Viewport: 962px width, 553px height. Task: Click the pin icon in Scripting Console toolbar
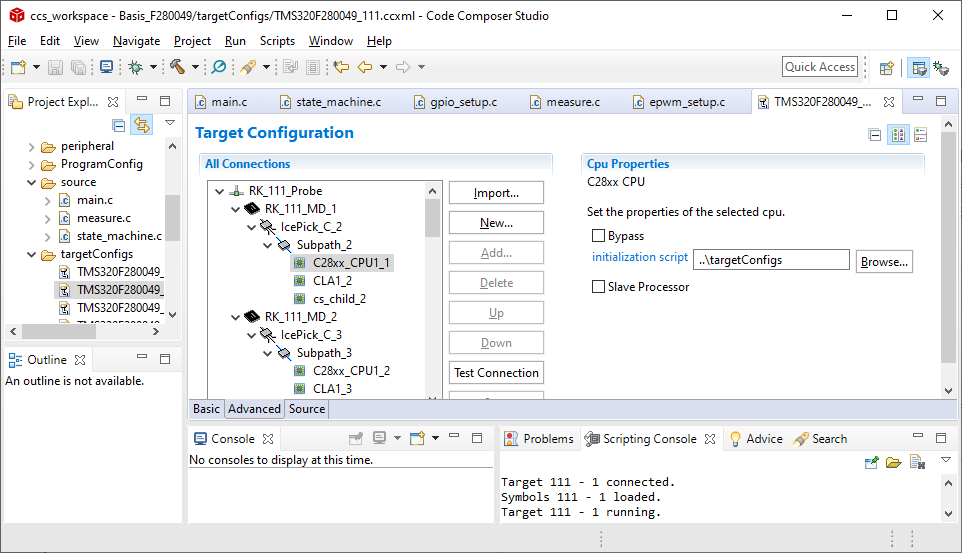tap(871, 462)
